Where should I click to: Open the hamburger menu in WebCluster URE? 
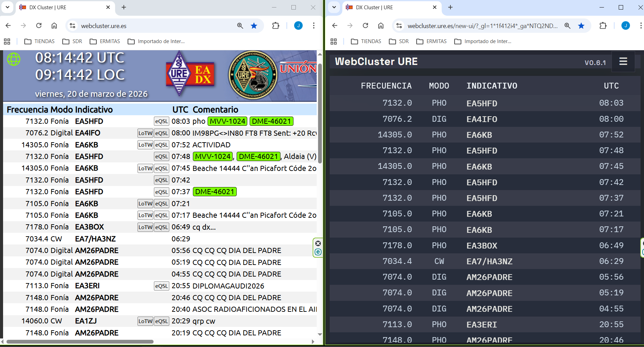(x=623, y=62)
